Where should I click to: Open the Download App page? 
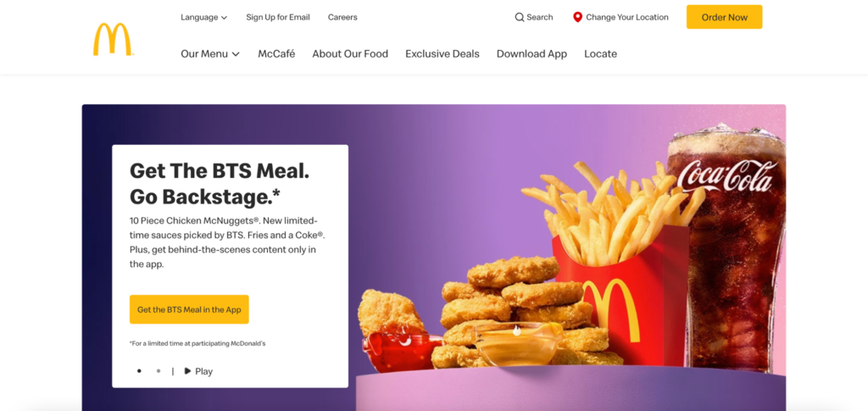531,53
